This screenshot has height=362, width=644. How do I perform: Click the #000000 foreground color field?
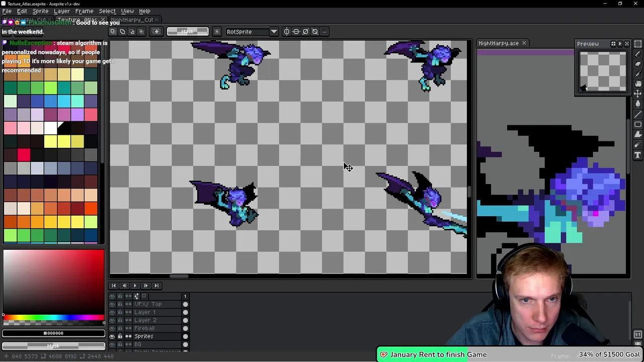[53, 333]
